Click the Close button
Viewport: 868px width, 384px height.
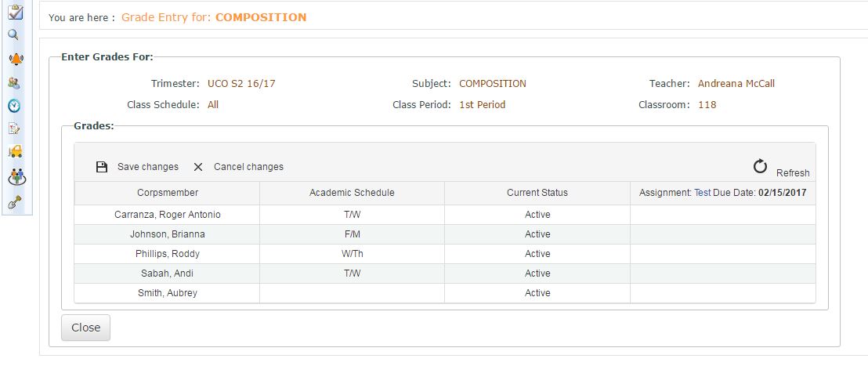point(85,328)
